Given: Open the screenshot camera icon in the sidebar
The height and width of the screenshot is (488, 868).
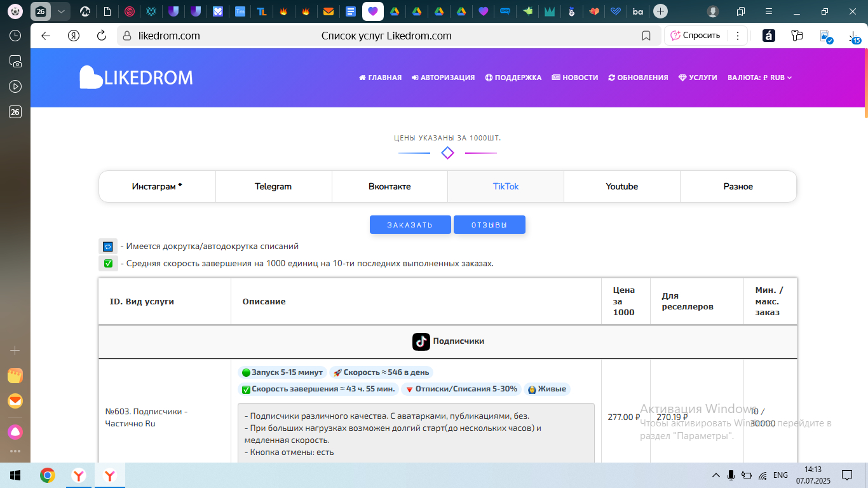Looking at the screenshot, I should coord(15,61).
